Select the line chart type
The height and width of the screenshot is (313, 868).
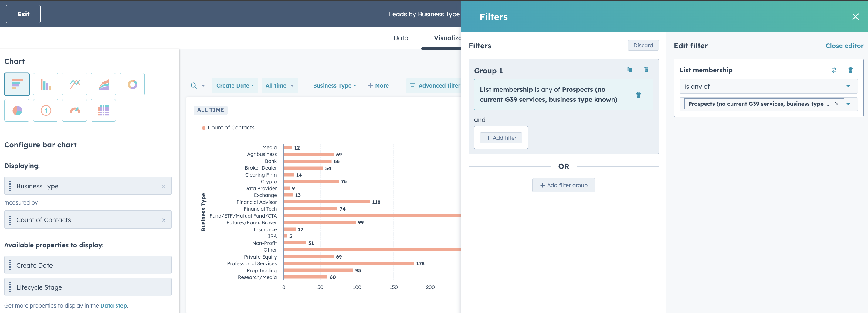(x=74, y=84)
